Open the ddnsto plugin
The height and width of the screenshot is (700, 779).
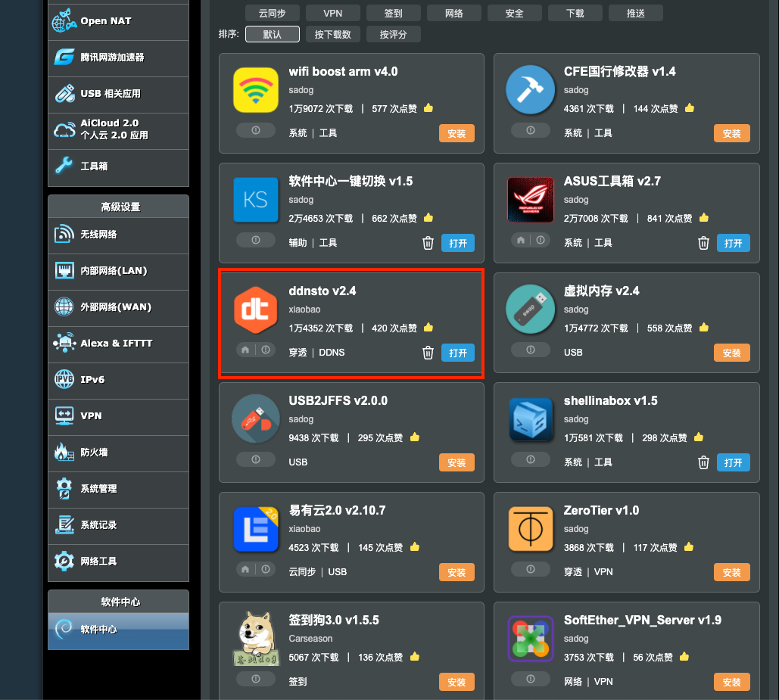(458, 353)
